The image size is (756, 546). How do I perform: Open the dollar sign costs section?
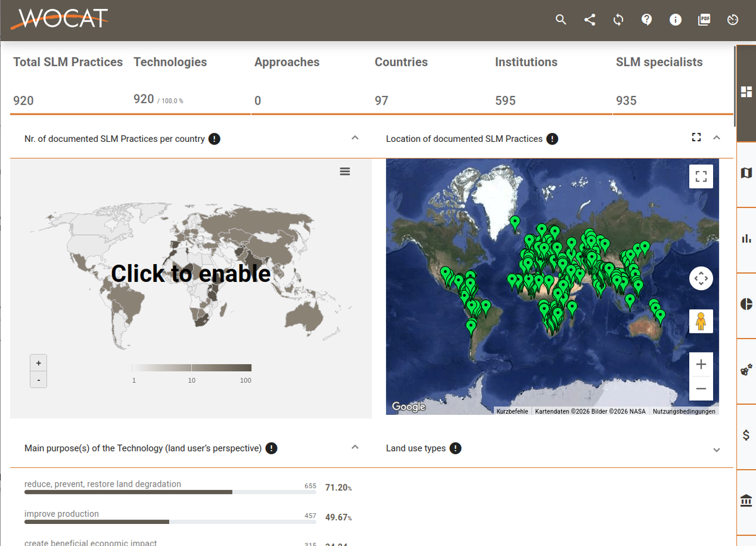(x=747, y=435)
